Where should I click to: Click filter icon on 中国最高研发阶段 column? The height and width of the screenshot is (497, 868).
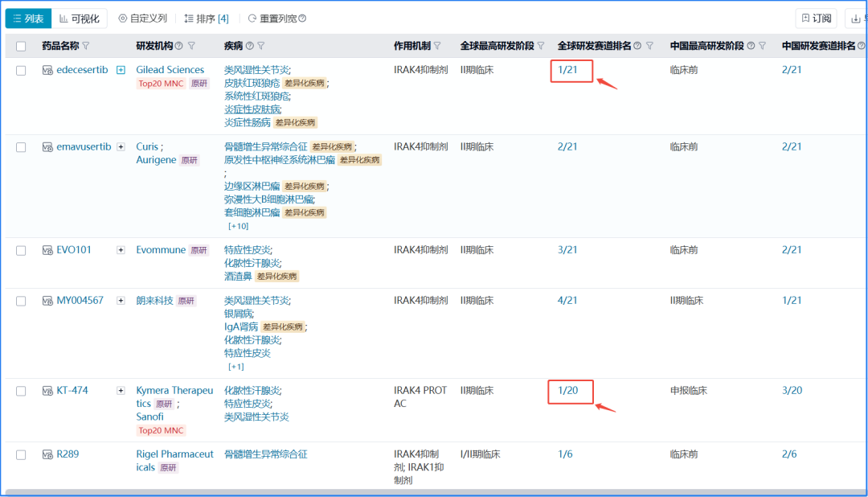pos(762,47)
